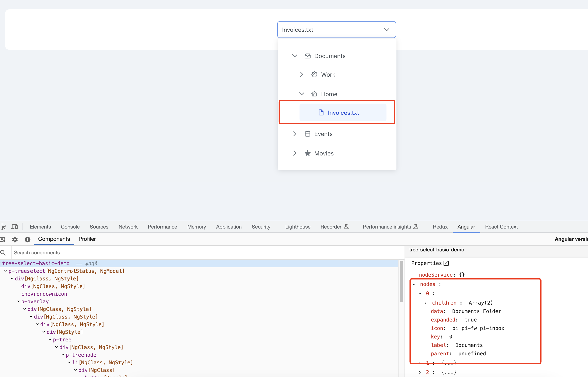Click the gear icon next to Work

tap(314, 74)
